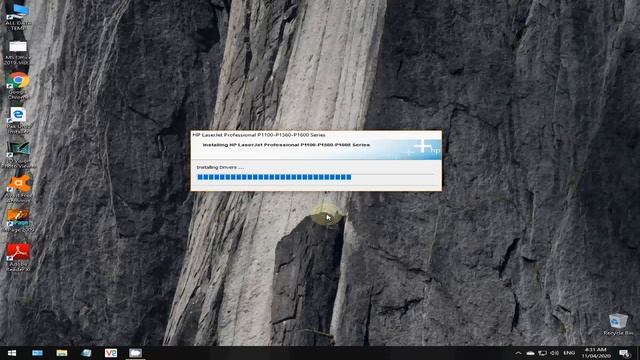The height and width of the screenshot is (360, 640).
Task: Launch Google Chrome from the desktop
Action: pyautogui.click(x=18, y=86)
